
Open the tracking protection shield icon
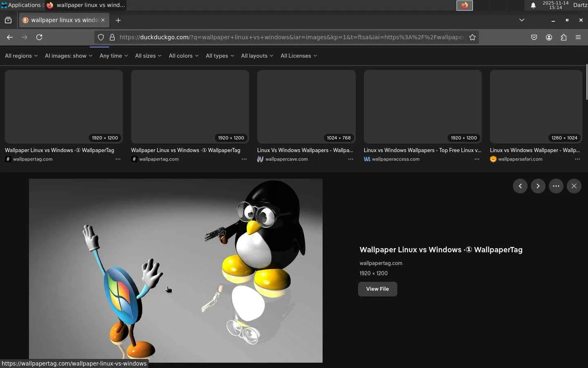101,37
